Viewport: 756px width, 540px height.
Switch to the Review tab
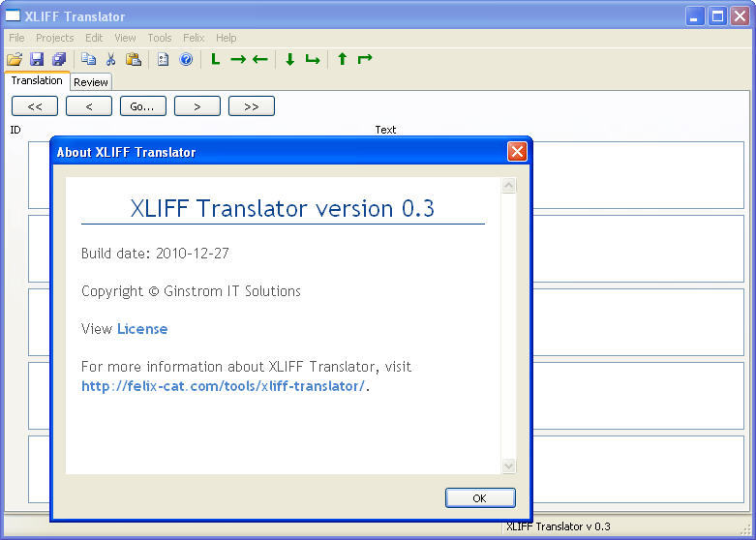(x=91, y=82)
